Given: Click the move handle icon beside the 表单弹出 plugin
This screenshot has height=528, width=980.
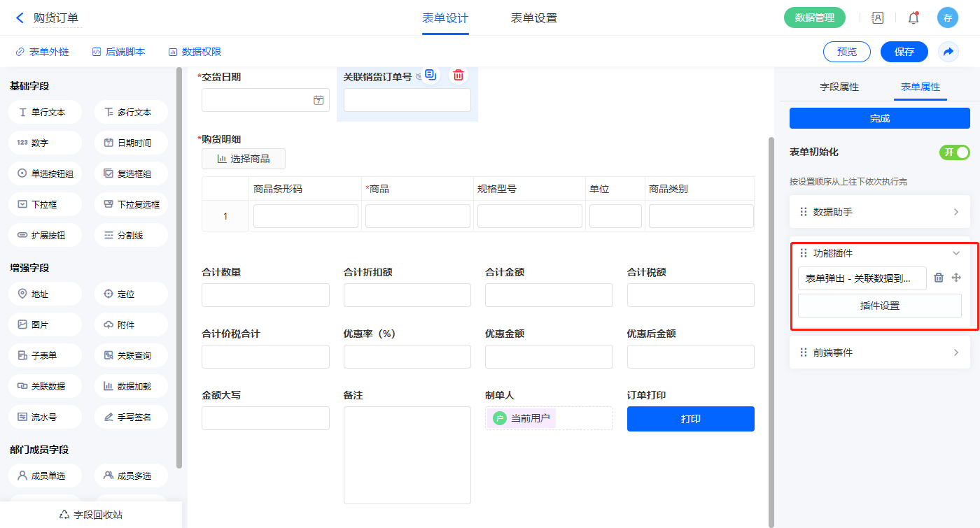Looking at the screenshot, I should pyautogui.click(x=956, y=278).
